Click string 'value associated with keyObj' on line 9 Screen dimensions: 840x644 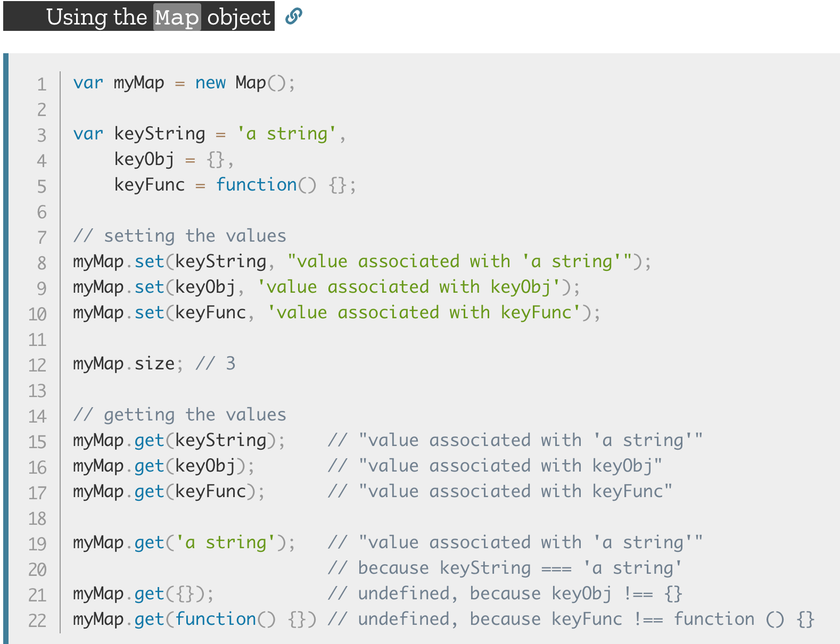[408, 287]
